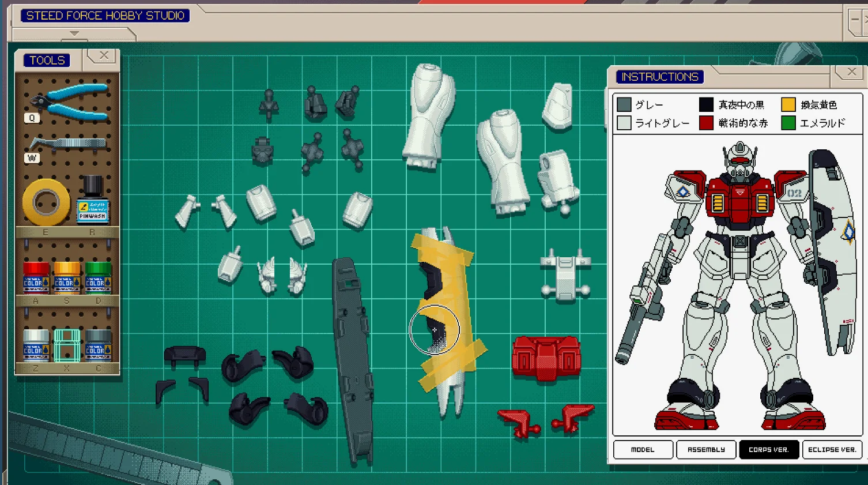Click the グレー grey legend swatch
Screen dimensions: 868x485
[x=624, y=104]
